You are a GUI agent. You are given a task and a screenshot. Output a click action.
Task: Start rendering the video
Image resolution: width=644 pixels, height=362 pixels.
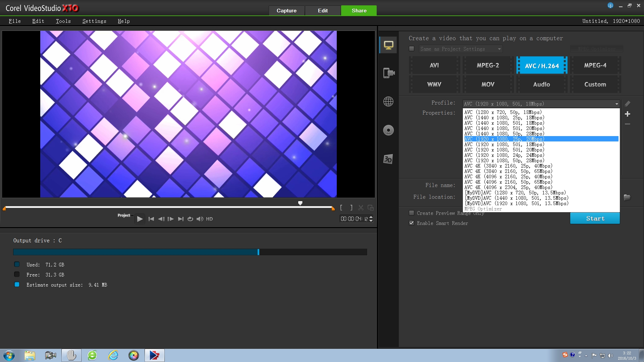[x=595, y=219]
